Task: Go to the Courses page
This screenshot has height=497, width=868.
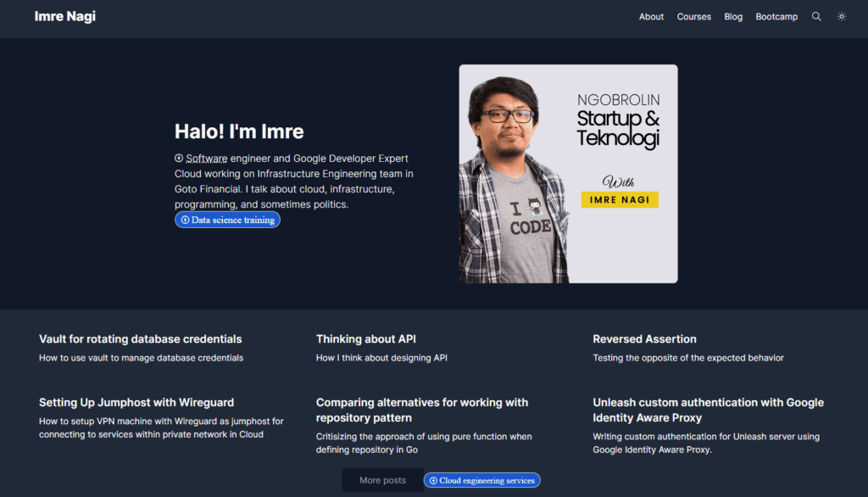Action: pos(693,17)
